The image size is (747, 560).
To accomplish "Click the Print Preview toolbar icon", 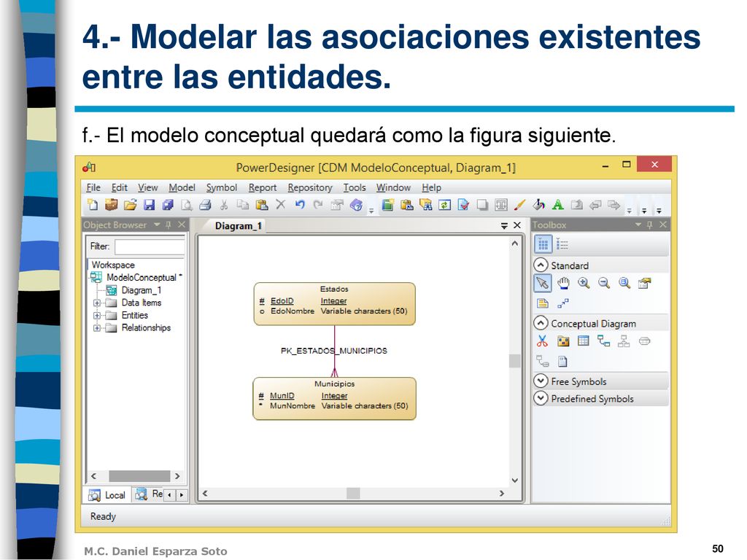I will click(x=187, y=205).
